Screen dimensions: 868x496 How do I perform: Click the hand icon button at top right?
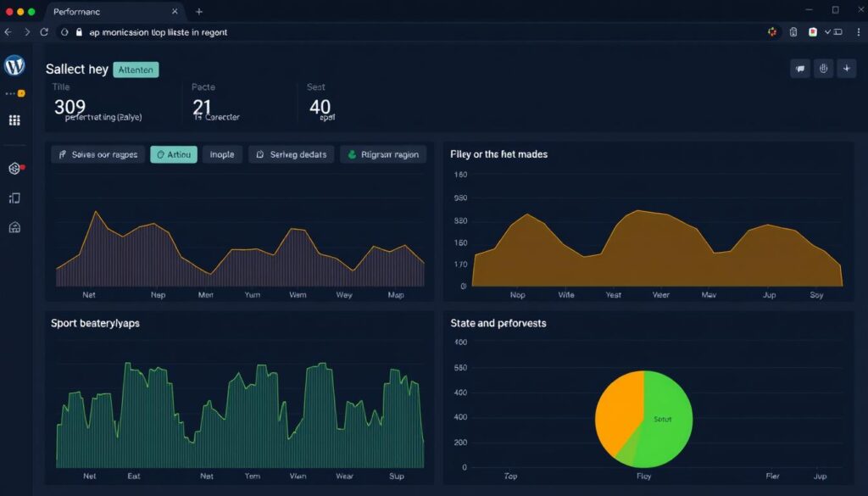pyautogui.click(x=823, y=70)
